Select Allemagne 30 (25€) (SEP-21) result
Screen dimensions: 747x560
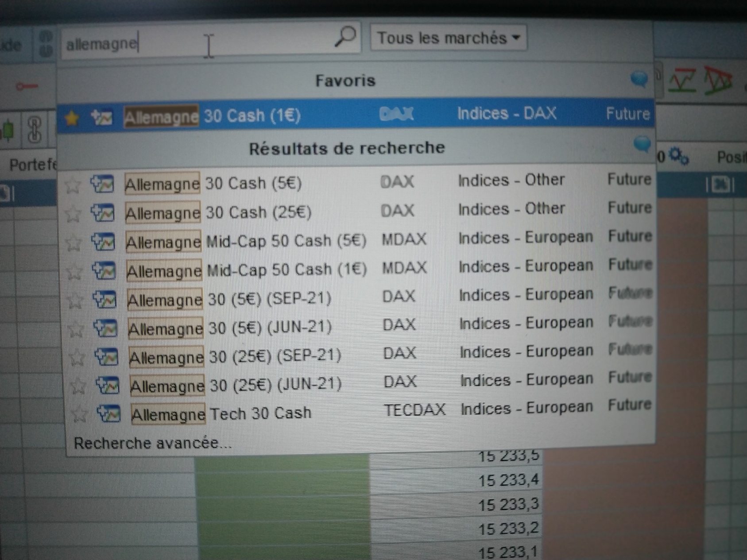[359, 355]
